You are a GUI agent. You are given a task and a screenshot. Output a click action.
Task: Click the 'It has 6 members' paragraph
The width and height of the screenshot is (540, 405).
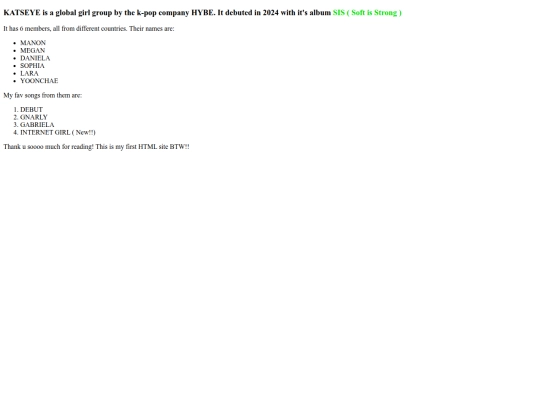(89, 29)
